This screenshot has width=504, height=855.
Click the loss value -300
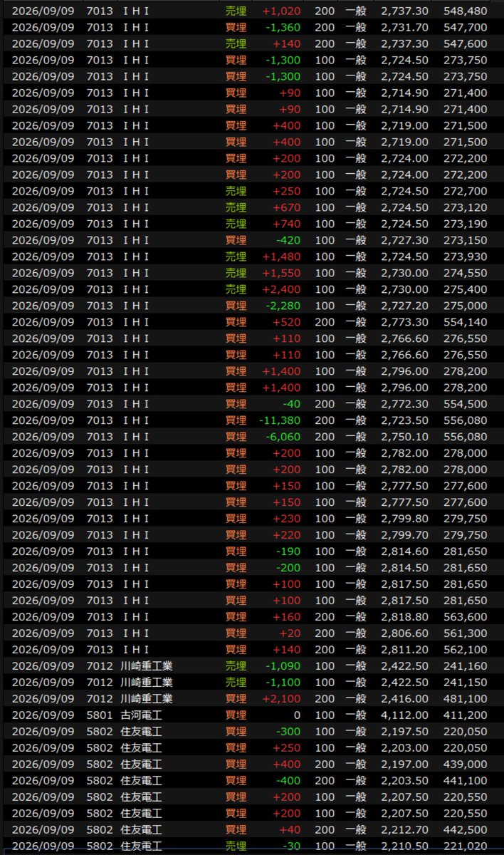click(288, 732)
